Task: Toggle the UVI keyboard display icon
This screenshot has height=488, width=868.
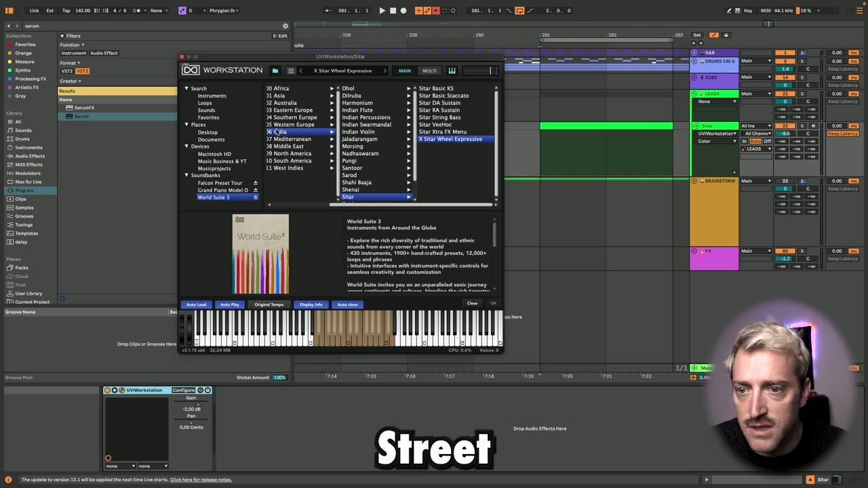Action: coord(452,70)
